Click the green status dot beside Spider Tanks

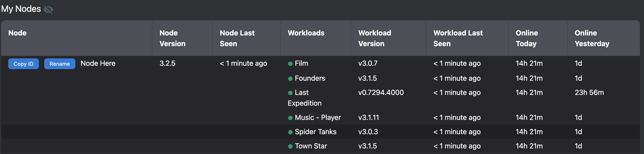pos(290,132)
